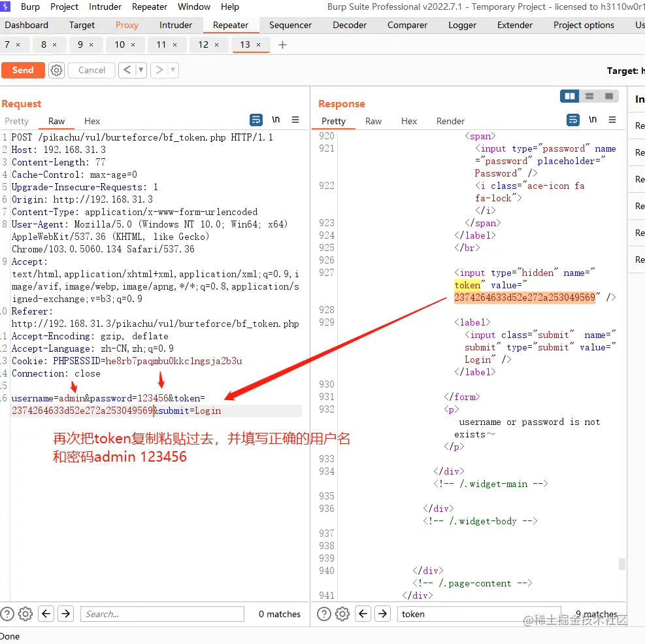Click the Cancel button

click(x=91, y=71)
